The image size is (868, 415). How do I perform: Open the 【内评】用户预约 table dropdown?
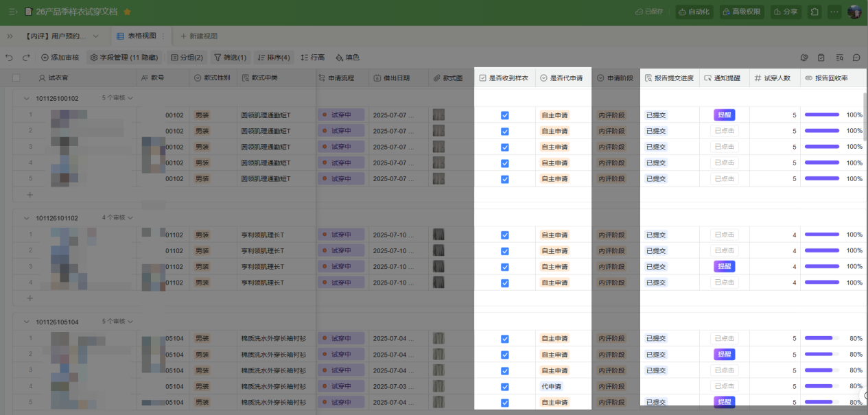pos(95,36)
